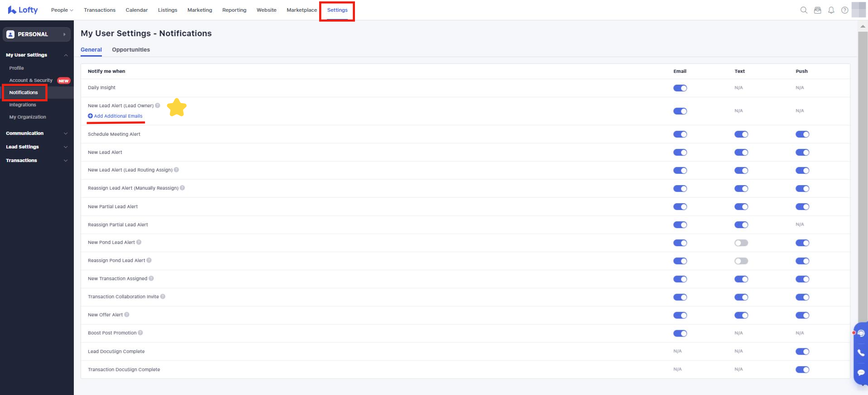Image resolution: width=868 pixels, height=395 pixels.
Task: Disable Daily Insight email toggle
Action: [x=680, y=88]
